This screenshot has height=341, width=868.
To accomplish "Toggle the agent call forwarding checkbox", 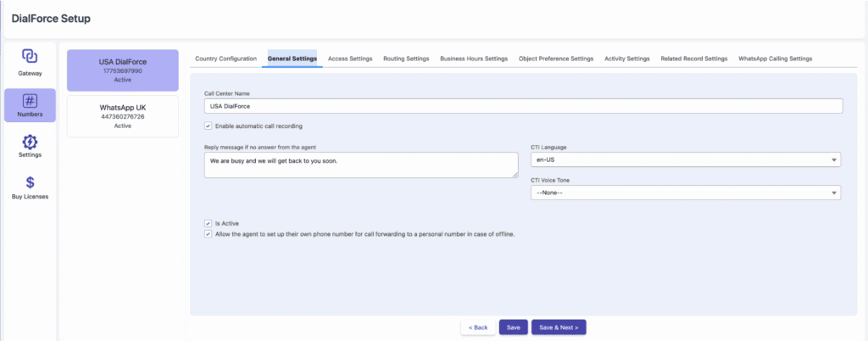I will click(209, 234).
